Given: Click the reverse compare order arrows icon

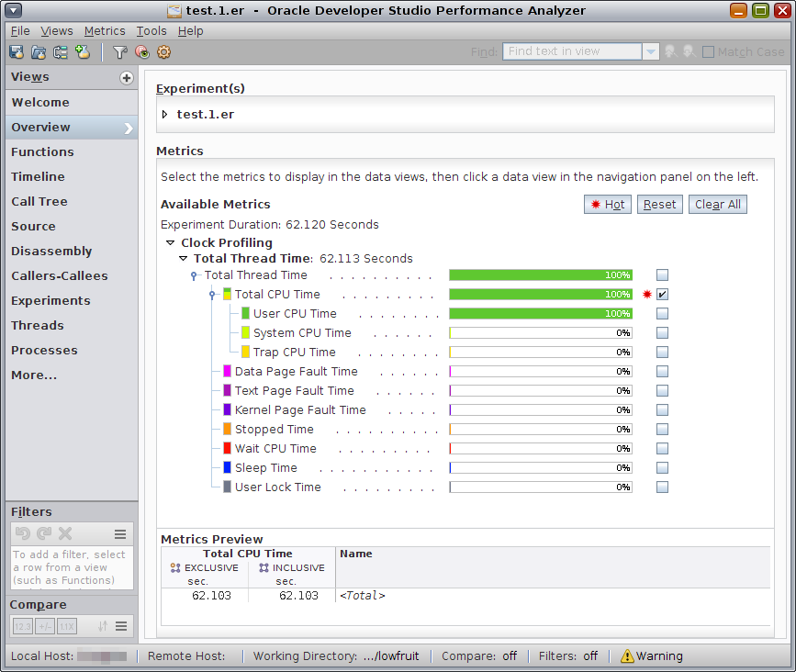Looking at the screenshot, I should pyautogui.click(x=103, y=626).
